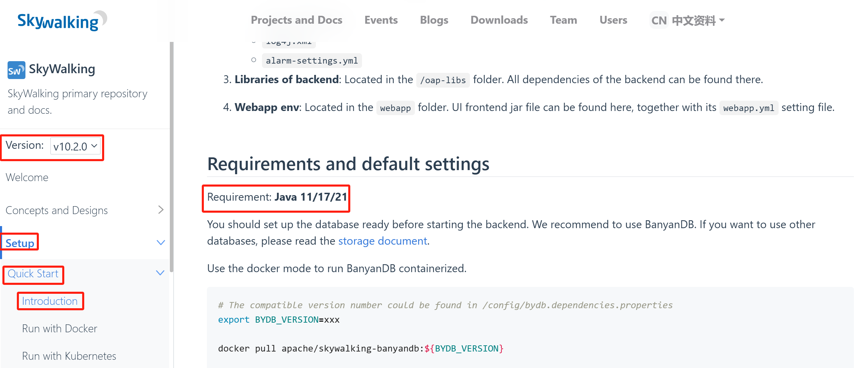Open the Blogs page
This screenshot has width=868, height=368.
click(x=434, y=20)
